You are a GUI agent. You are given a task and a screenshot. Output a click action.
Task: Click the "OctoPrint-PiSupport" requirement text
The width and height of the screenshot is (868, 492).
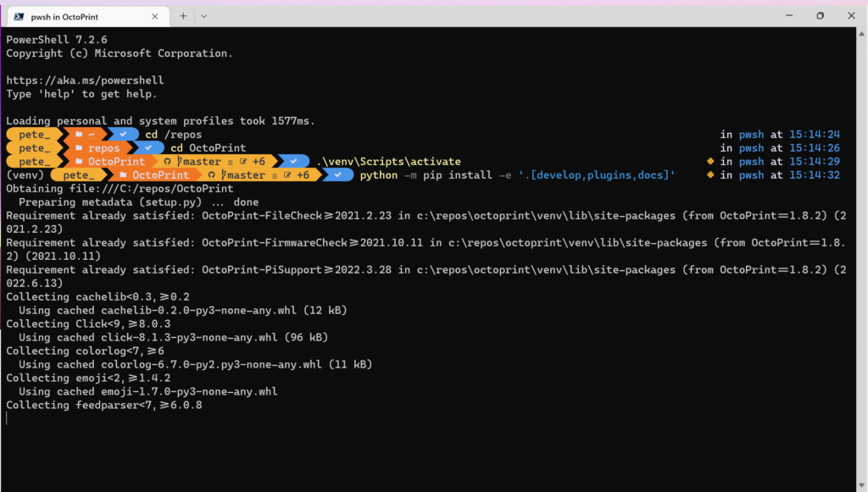pyautogui.click(x=262, y=270)
